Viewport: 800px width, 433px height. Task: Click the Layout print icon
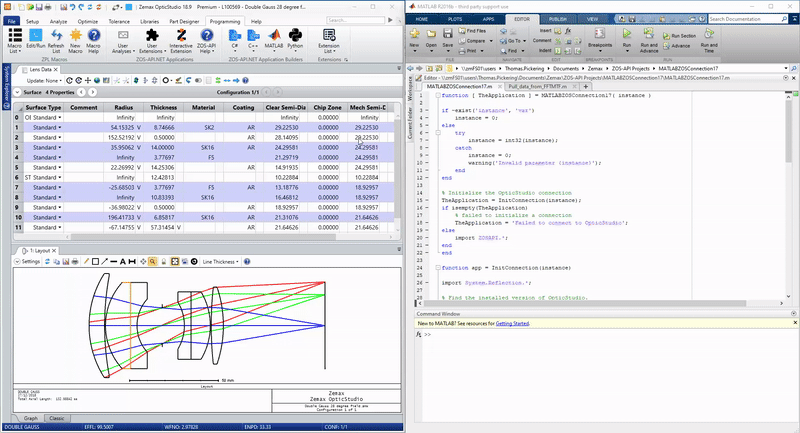tap(75, 262)
